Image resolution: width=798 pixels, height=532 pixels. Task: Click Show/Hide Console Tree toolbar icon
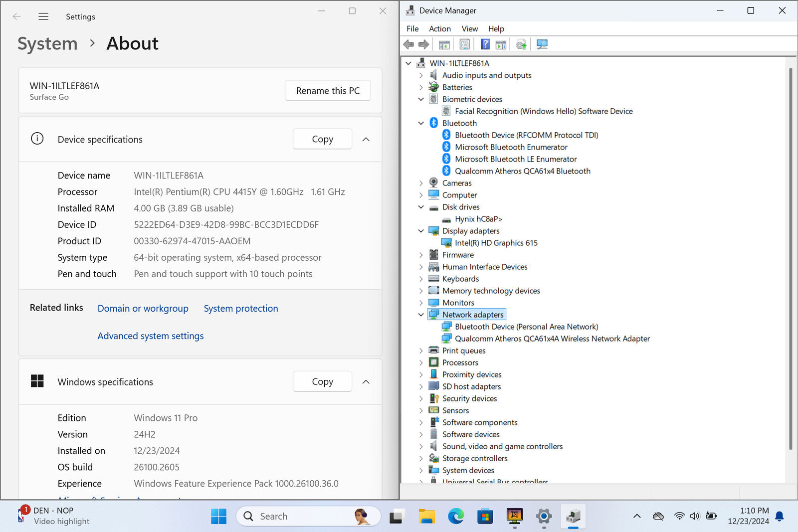tap(444, 44)
